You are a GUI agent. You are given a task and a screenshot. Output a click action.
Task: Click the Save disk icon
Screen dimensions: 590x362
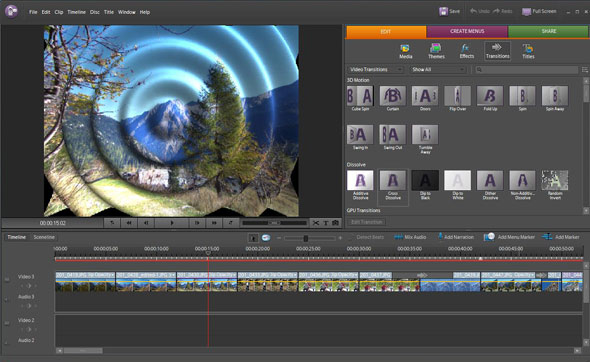pos(443,11)
